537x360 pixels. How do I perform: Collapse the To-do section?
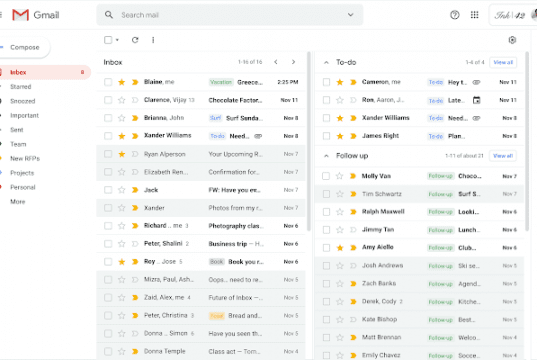tap(326, 62)
